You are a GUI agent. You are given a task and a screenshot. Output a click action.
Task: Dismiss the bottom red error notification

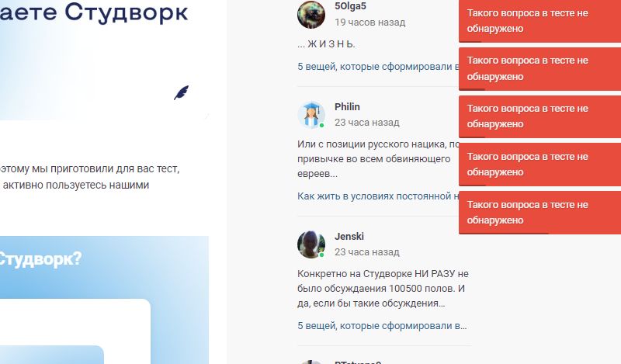[x=539, y=213]
